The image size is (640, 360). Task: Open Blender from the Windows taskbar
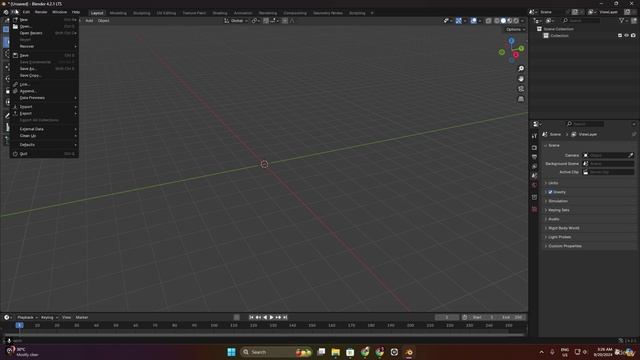(409, 352)
